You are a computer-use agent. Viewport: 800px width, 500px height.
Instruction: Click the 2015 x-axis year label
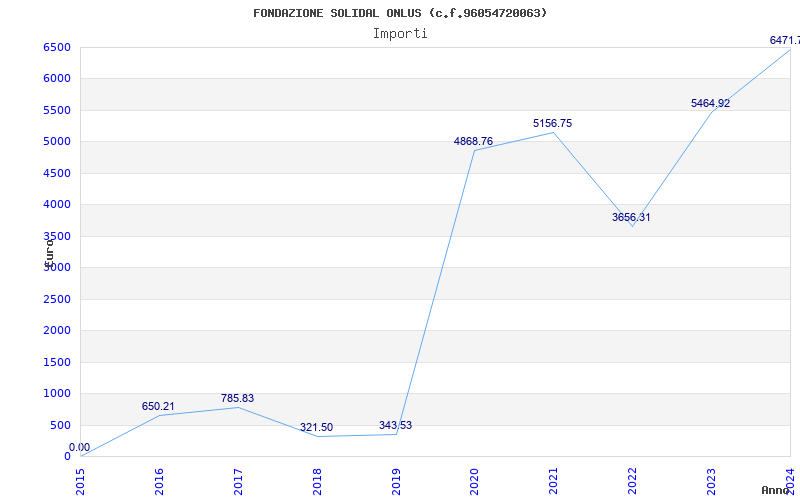point(81,482)
